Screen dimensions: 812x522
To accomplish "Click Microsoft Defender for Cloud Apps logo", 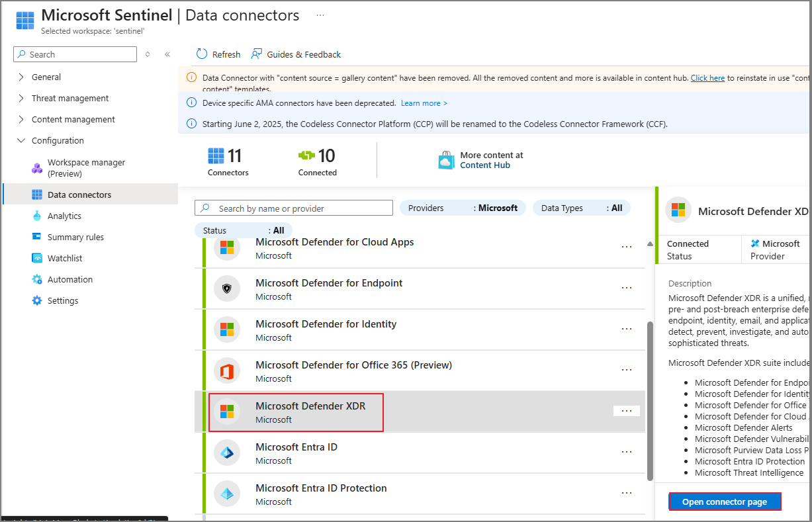I will point(227,247).
